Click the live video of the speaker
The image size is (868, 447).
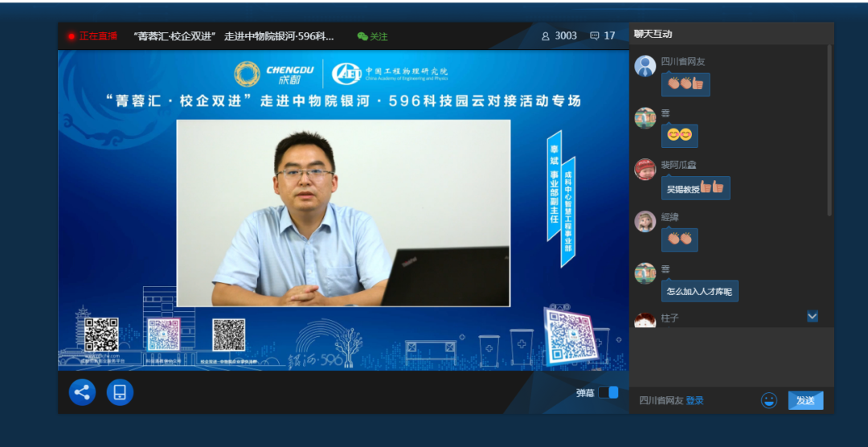[x=343, y=213]
